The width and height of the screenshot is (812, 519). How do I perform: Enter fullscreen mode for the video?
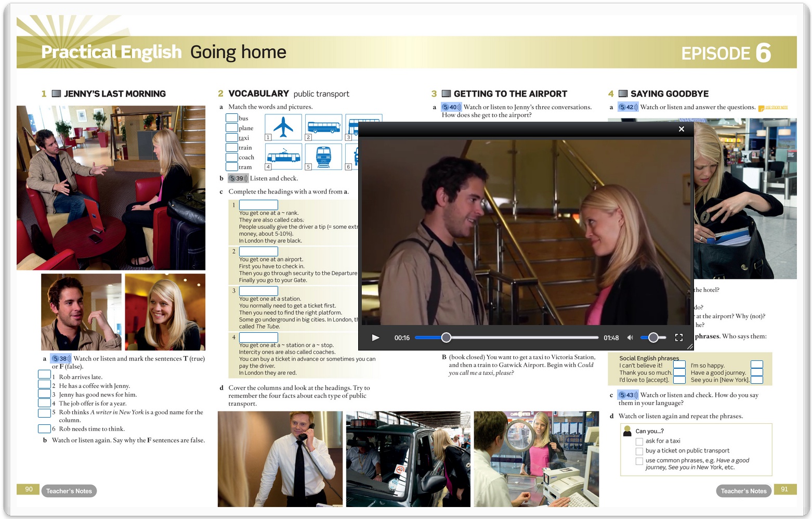pos(678,338)
